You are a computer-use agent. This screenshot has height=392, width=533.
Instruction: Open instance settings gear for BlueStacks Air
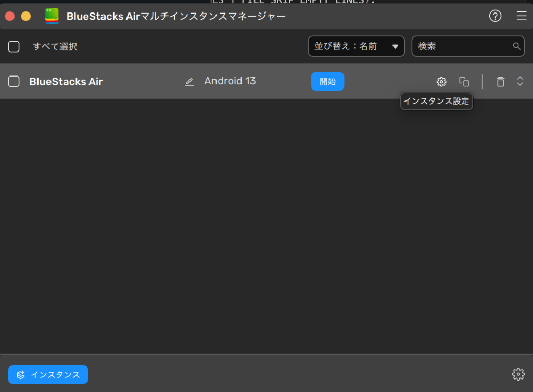pos(441,82)
